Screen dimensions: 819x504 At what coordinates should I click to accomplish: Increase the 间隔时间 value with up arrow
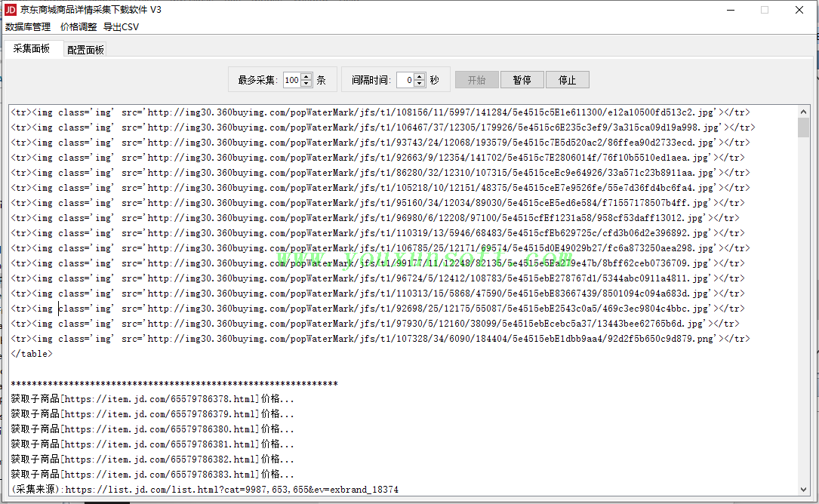[x=420, y=76]
